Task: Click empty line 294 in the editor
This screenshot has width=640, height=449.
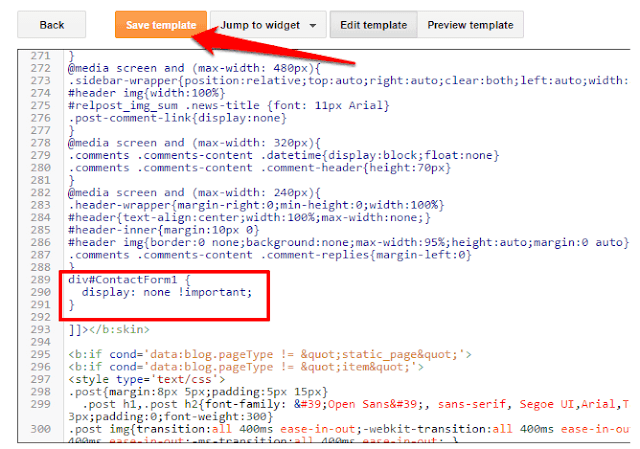Action: tap(347, 342)
